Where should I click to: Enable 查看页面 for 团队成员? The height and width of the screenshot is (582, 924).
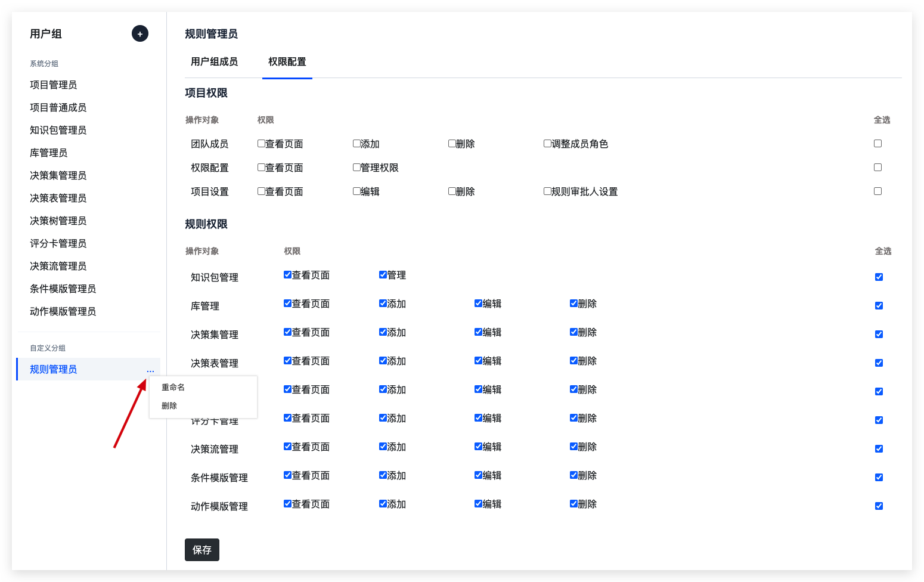261,144
